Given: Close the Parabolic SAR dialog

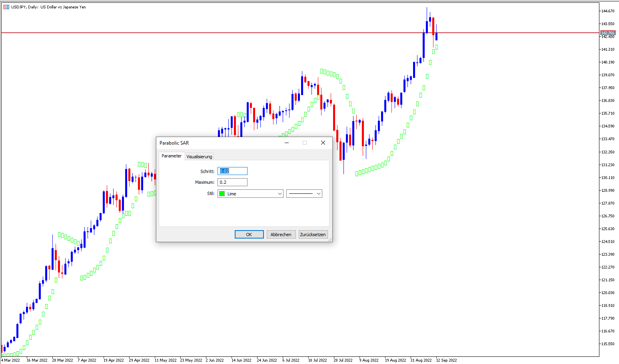Looking at the screenshot, I should (x=323, y=143).
